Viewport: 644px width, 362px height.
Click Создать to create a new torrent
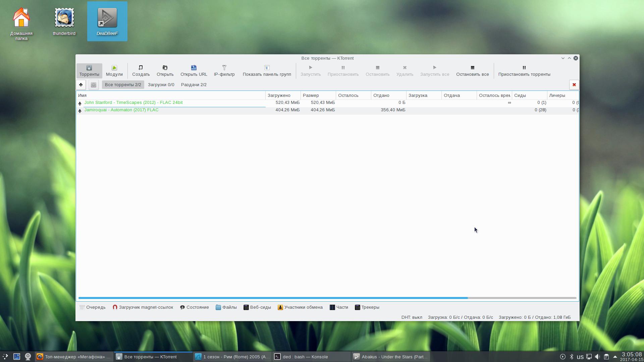click(x=141, y=71)
